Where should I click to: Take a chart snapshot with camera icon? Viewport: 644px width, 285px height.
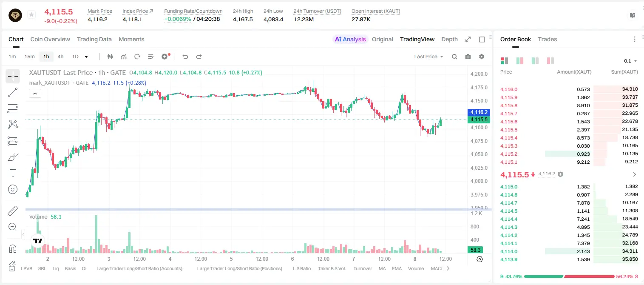pyautogui.click(x=468, y=57)
